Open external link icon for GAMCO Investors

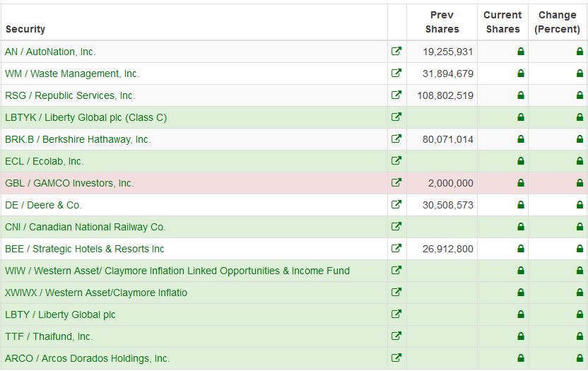(x=396, y=183)
